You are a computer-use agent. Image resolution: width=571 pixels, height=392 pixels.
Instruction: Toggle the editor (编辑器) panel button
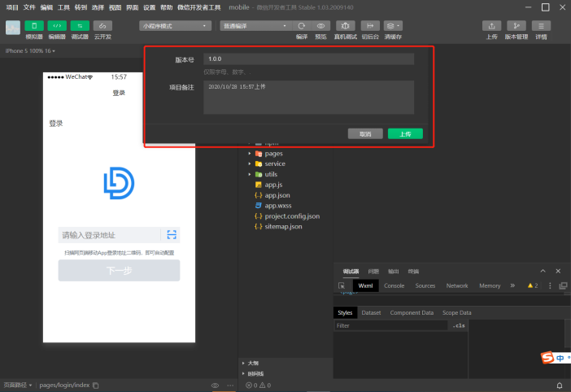point(57,26)
